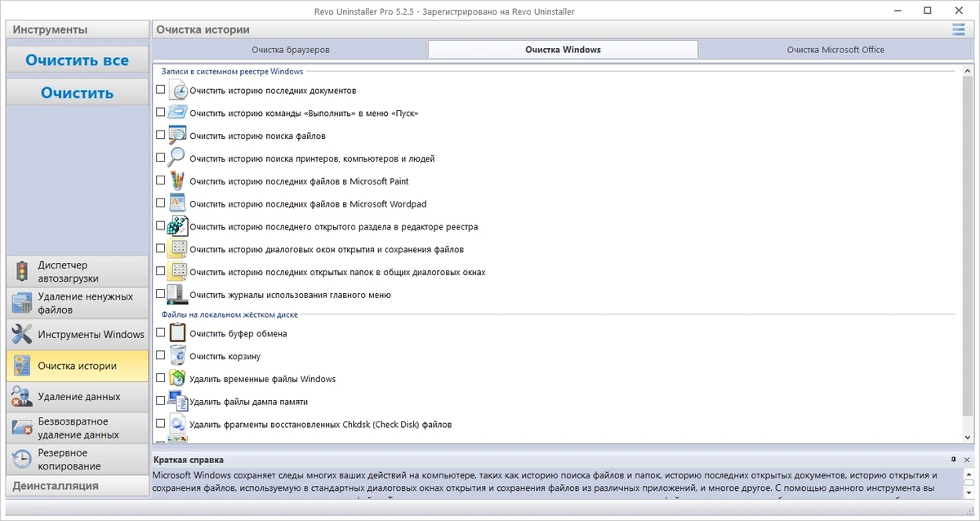Click the 'Записи в системном реестре Windows' heading
Image resolution: width=980 pixels, height=521 pixels.
pos(232,72)
